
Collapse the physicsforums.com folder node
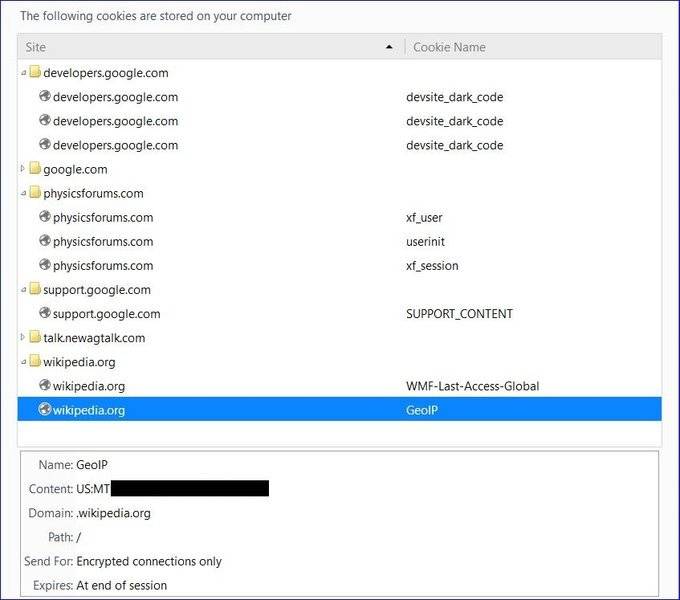pyautogui.click(x=23, y=194)
